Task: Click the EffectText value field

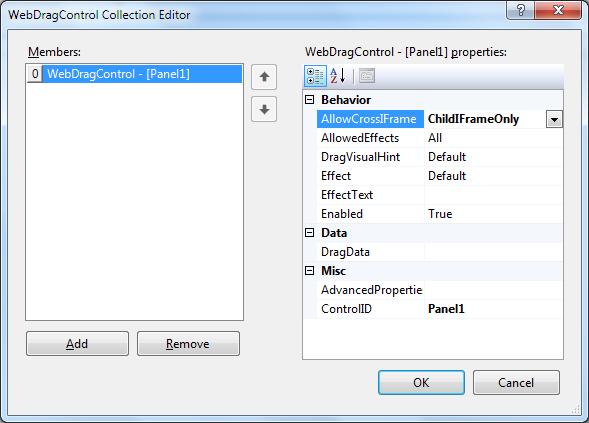Action: pos(494,195)
